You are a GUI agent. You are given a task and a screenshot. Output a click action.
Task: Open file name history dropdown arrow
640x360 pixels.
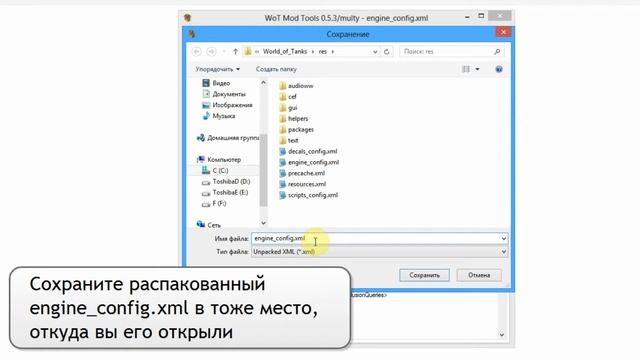504,239
